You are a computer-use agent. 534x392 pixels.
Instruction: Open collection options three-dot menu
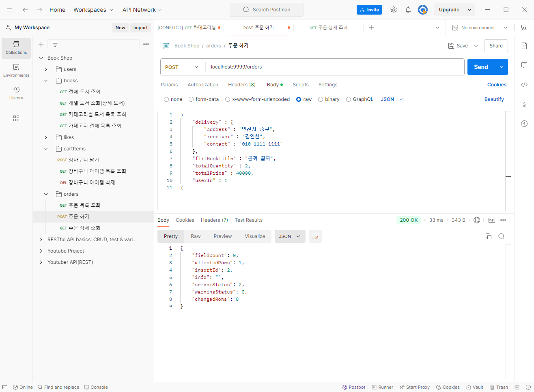coord(146,44)
